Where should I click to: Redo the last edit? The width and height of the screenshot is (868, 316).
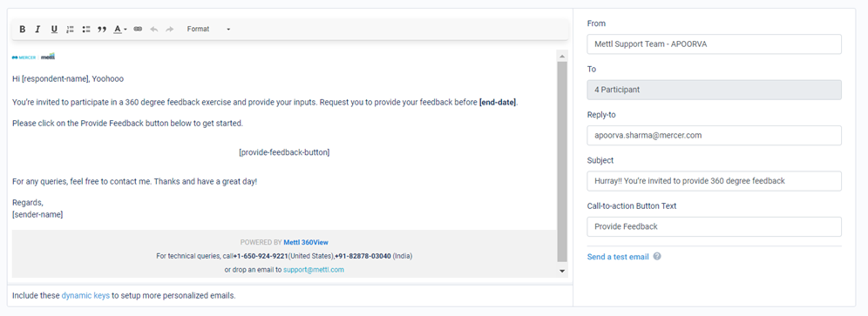[x=169, y=30]
